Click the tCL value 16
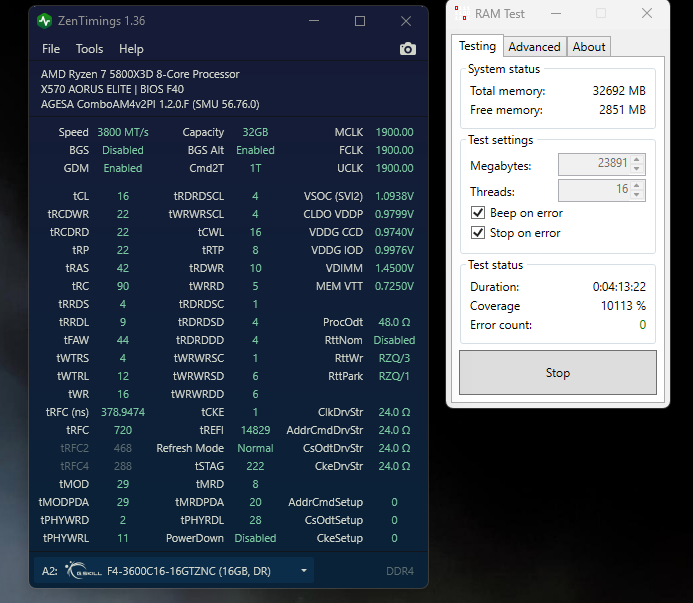This screenshot has width=693, height=603. [x=123, y=196]
